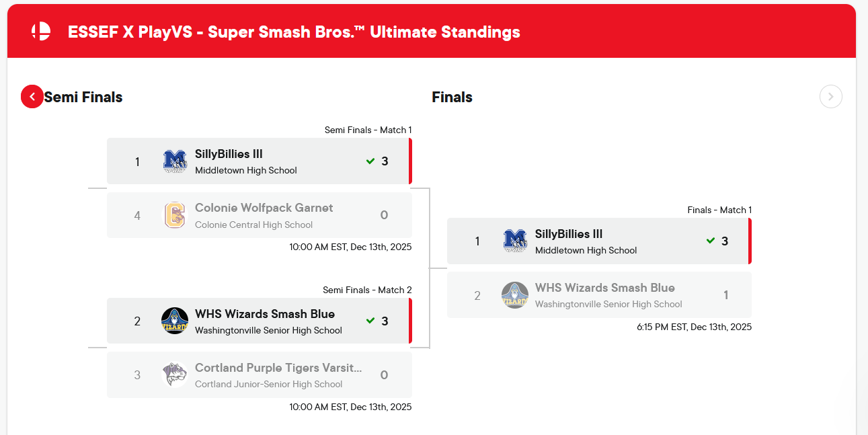The height and width of the screenshot is (435, 868).
Task: Open Colonie Wolfpack Garnet team
Action: 264,208
